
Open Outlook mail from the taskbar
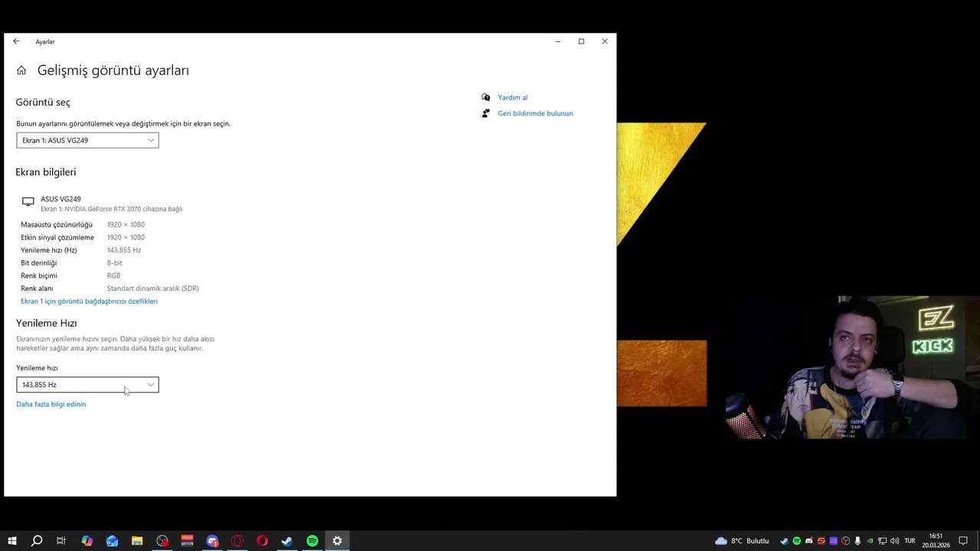[113, 541]
